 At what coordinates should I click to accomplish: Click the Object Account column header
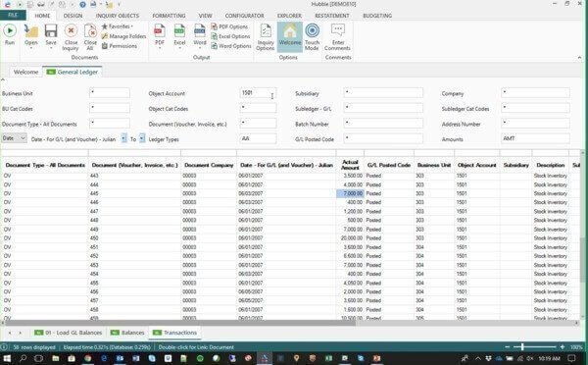point(476,165)
